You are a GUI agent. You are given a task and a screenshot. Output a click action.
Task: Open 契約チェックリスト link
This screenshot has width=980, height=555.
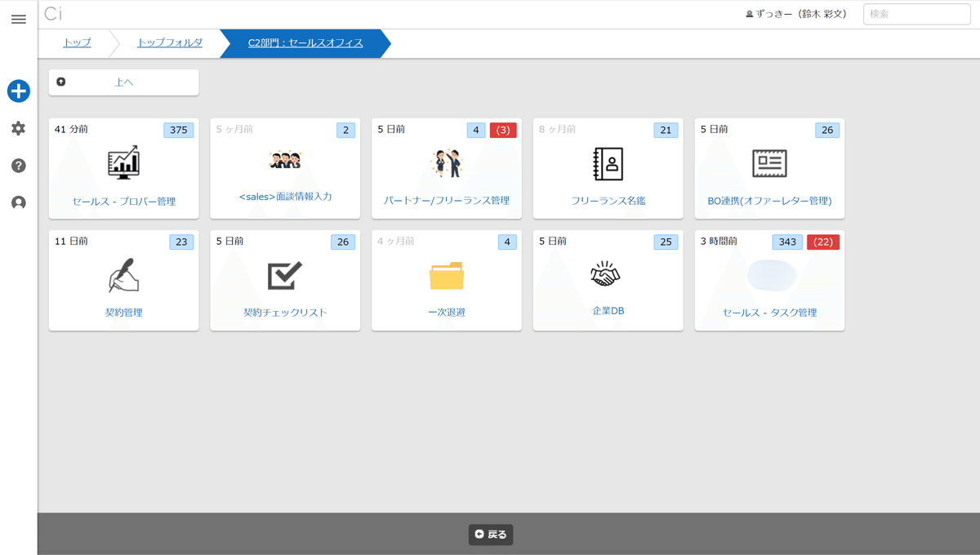coord(285,313)
